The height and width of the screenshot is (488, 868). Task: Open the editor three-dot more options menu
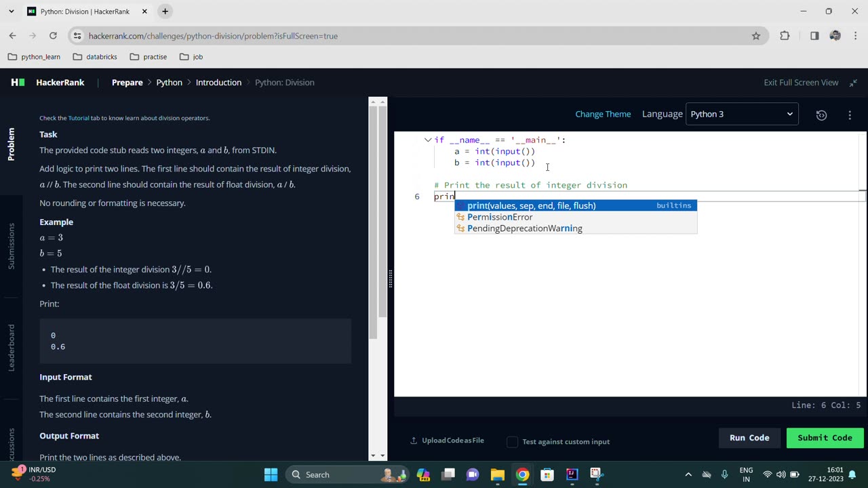tap(850, 115)
